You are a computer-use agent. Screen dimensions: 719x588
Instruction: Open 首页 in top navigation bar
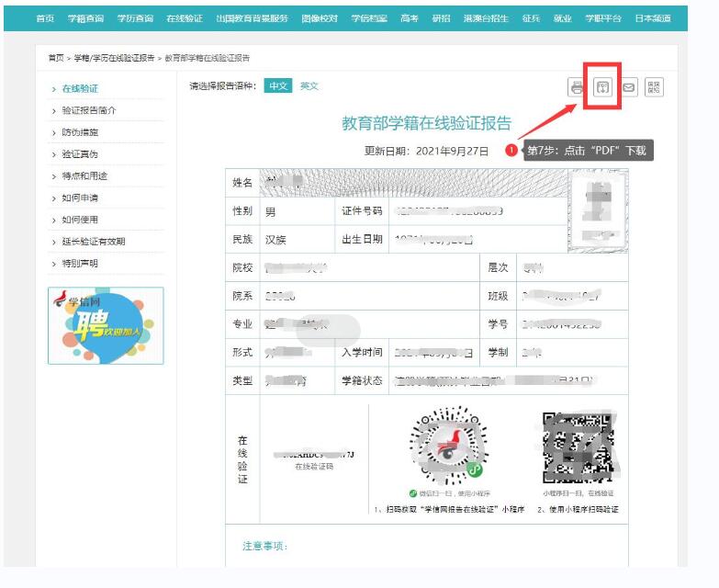coord(45,18)
